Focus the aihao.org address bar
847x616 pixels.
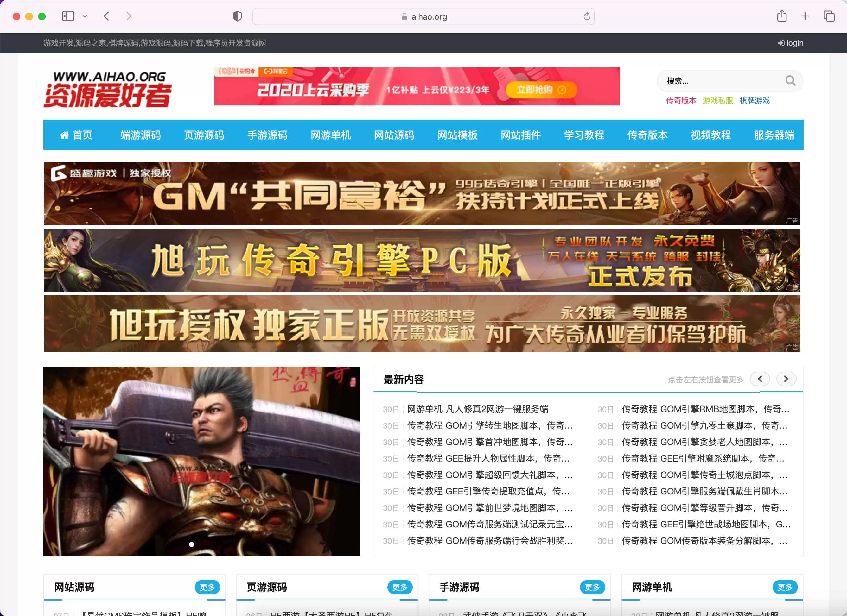coord(423,16)
